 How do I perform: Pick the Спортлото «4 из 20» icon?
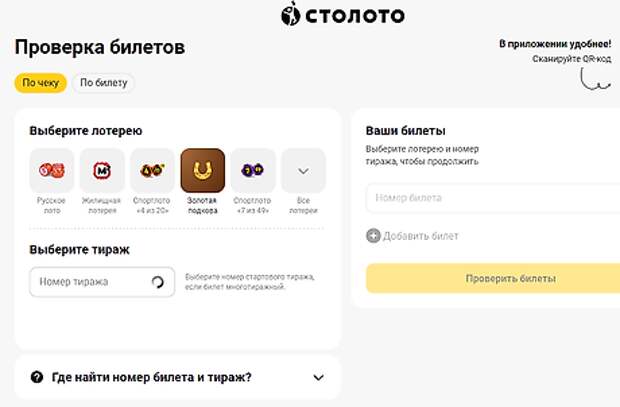(x=152, y=171)
